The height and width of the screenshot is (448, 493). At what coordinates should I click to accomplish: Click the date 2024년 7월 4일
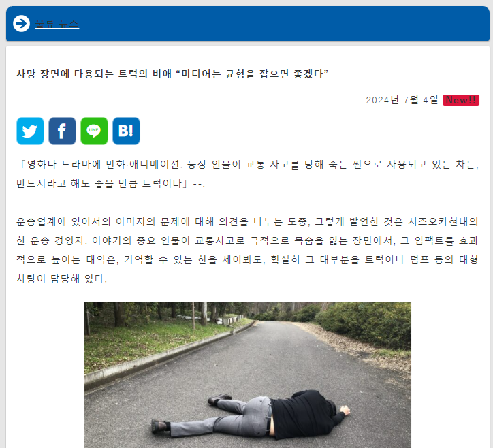tap(402, 100)
